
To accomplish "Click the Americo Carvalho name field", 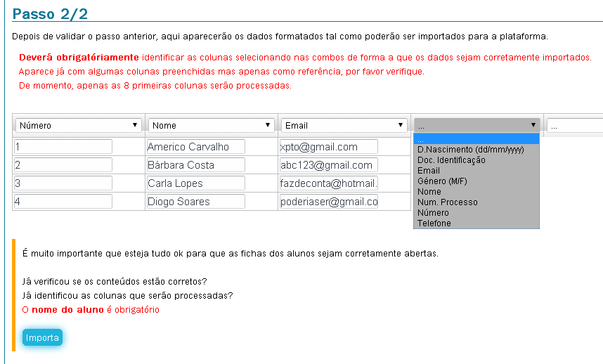I will coord(195,147).
